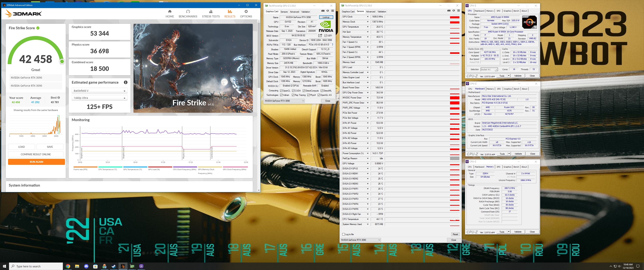Expand the Hot Spot sensor dropdown arrow

point(367,32)
